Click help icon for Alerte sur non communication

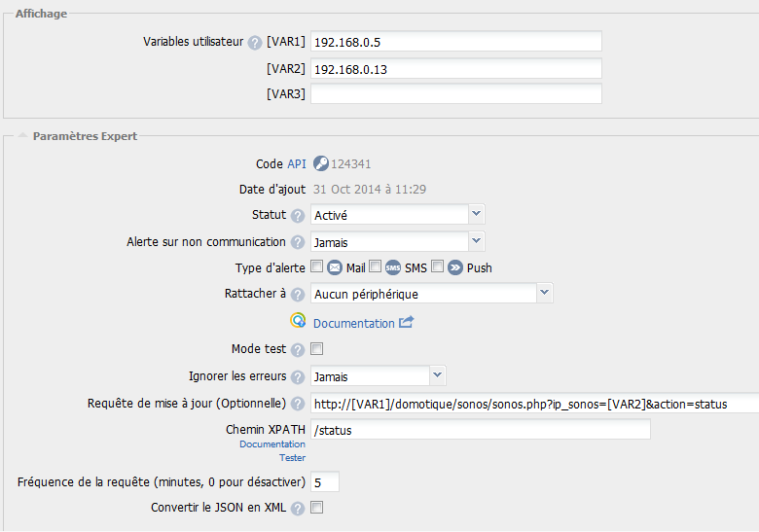298,242
